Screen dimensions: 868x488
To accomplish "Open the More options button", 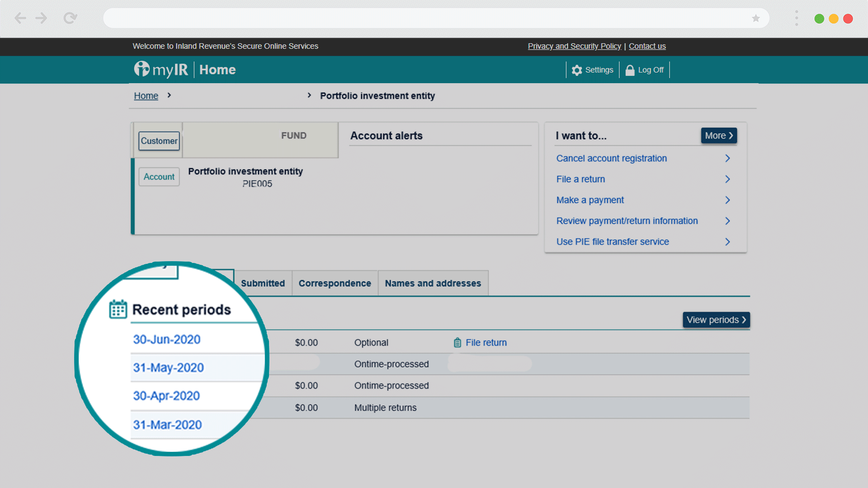I will (x=718, y=136).
